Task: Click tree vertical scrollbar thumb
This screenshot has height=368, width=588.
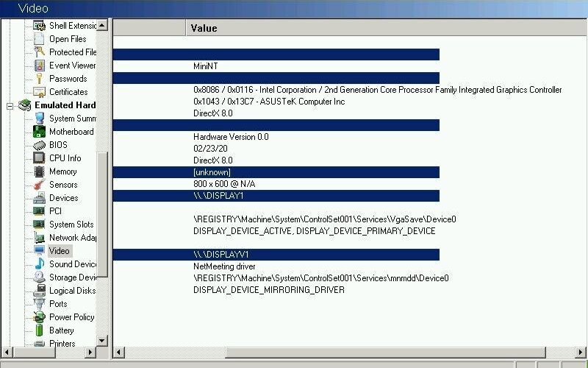Action: (x=102, y=214)
